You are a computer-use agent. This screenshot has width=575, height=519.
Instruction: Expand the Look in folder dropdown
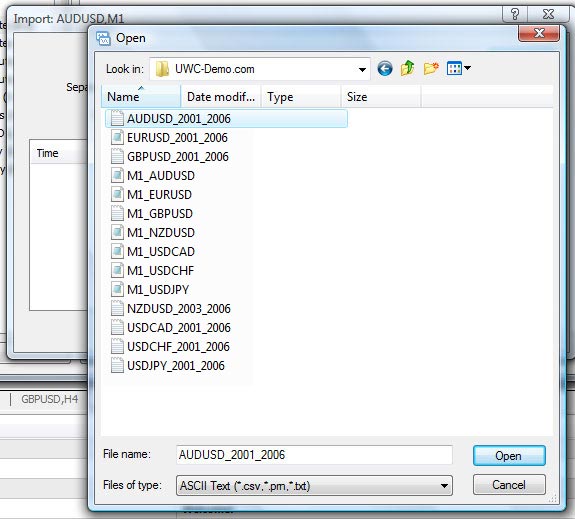[362, 69]
